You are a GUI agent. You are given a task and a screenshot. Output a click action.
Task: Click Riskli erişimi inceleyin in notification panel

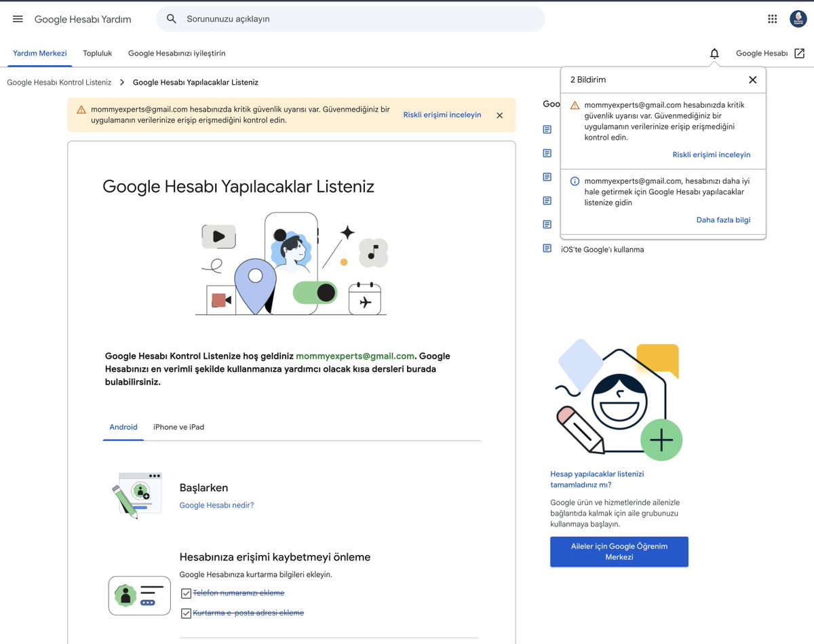coord(712,155)
